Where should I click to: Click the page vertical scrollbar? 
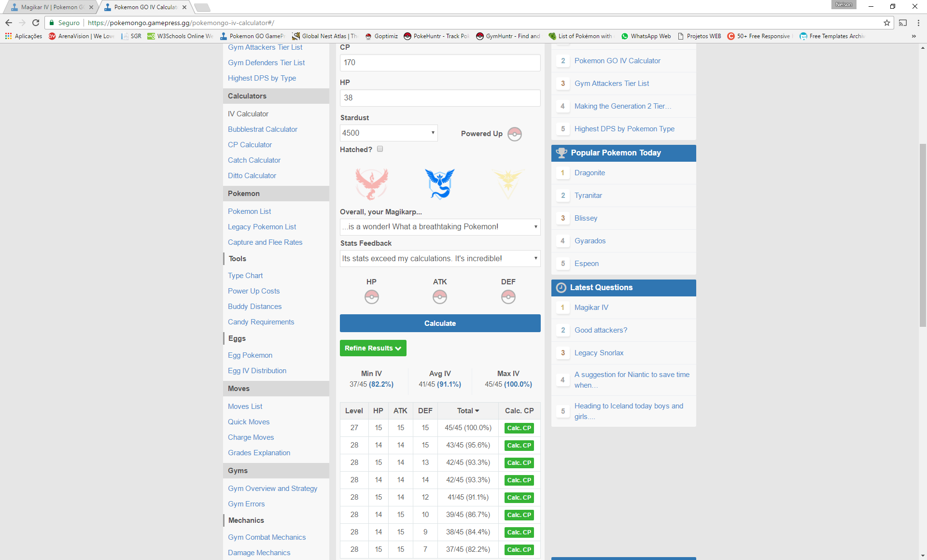(x=923, y=235)
